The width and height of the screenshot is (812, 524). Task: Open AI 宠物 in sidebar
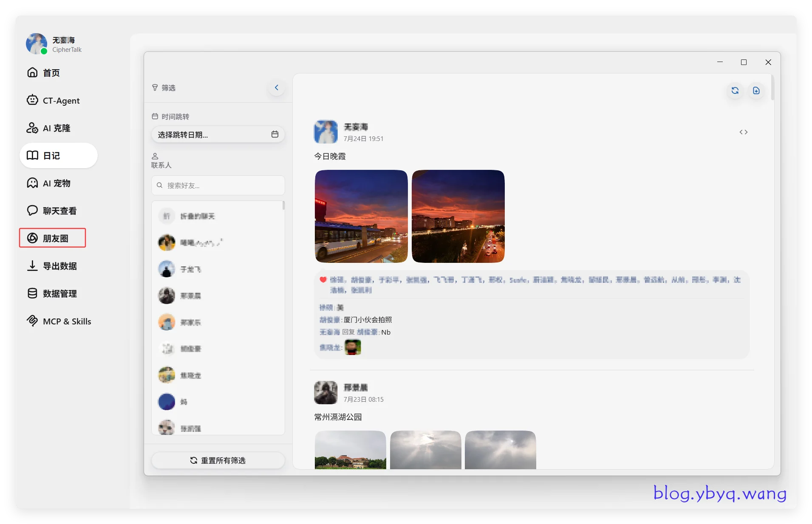coord(58,183)
